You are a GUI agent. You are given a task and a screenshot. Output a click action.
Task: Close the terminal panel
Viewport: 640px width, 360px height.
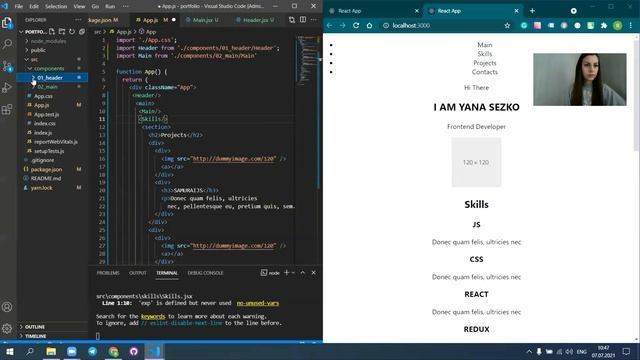(313, 273)
